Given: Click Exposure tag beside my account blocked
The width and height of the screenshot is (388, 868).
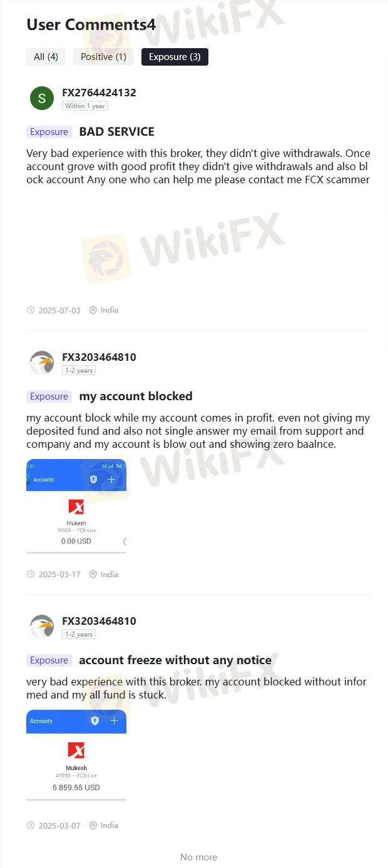Looking at the screenshot, I should [49, 396].
